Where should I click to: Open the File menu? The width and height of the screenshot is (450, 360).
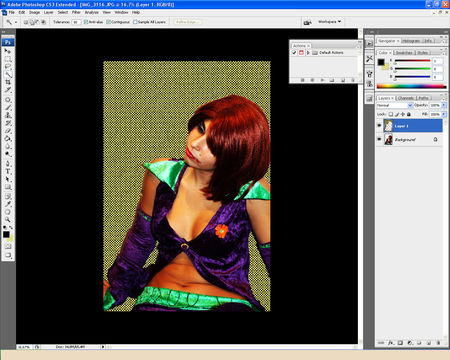12,12
